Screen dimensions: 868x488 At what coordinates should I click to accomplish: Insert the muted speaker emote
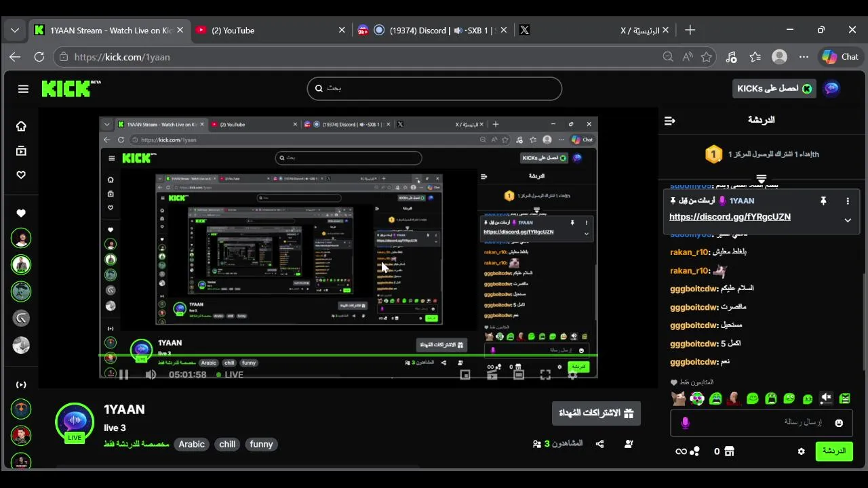tap(826, 399)
